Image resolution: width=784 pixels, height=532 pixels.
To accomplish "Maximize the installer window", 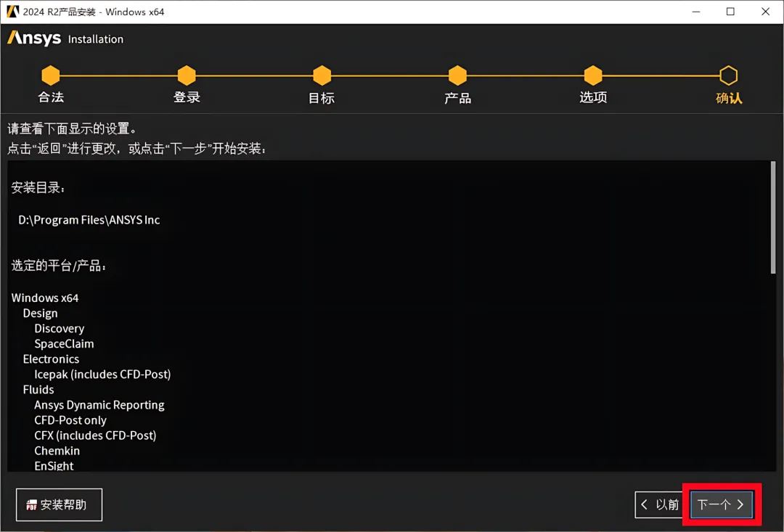I will (730, 12).
